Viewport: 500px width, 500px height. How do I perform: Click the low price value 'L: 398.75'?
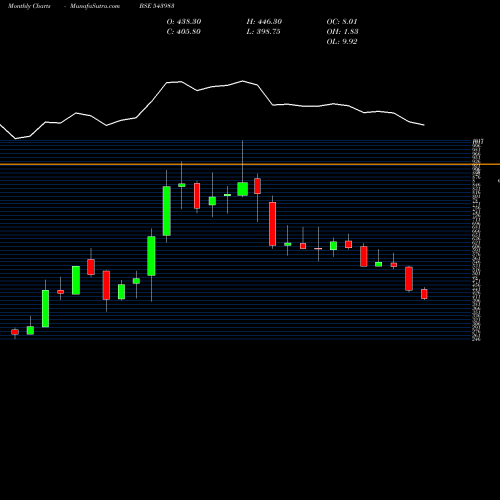[263, 32]
